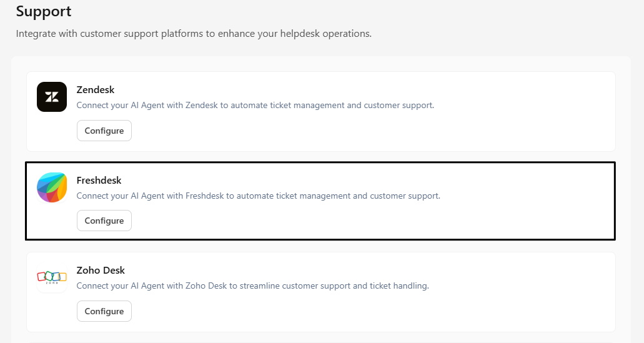Click the colorful Freshdesk logo icon
The width and height of the screenshot is (644, 343).
52,187
